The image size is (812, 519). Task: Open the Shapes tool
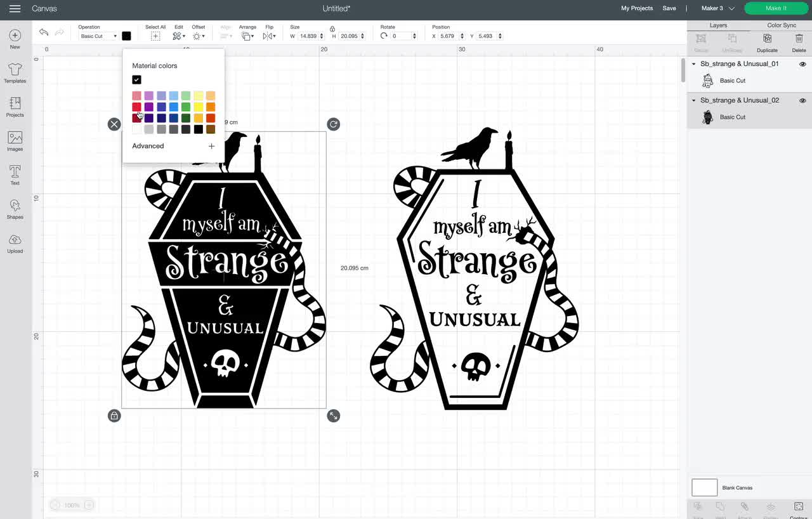coord(15,209)
